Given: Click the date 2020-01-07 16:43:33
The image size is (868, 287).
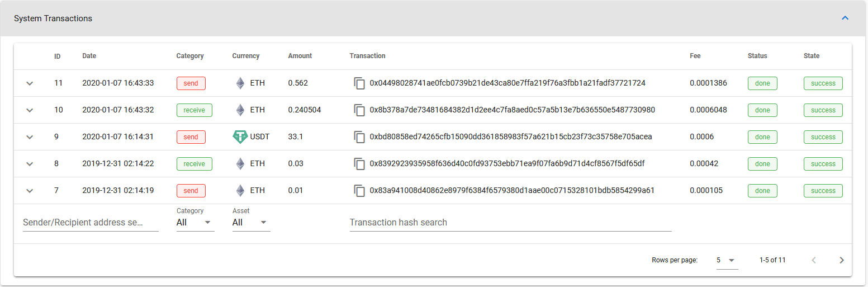Looking at the screenshot, I should pos(118,83).
